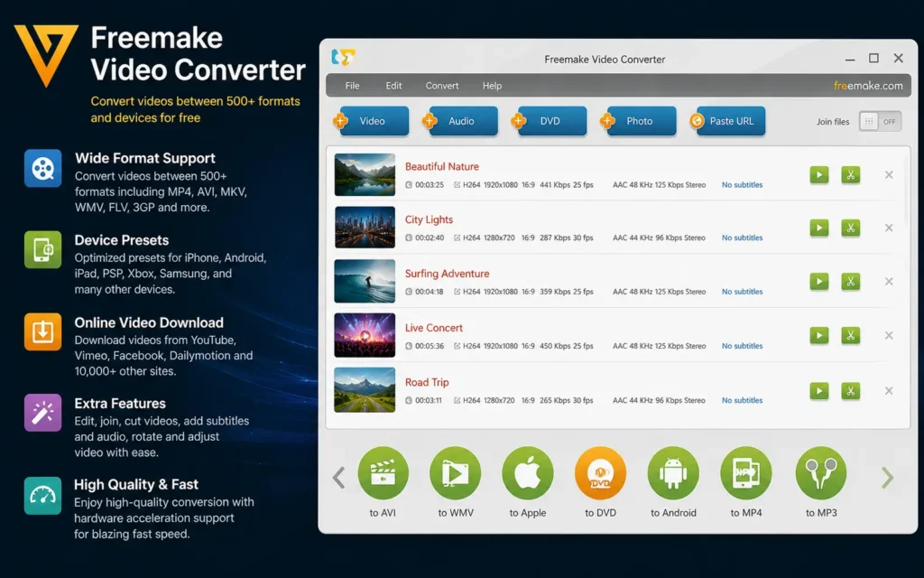Toggle the Join files switch
Image resolution: width=924 pixels, height=578 pixels.
880,122
